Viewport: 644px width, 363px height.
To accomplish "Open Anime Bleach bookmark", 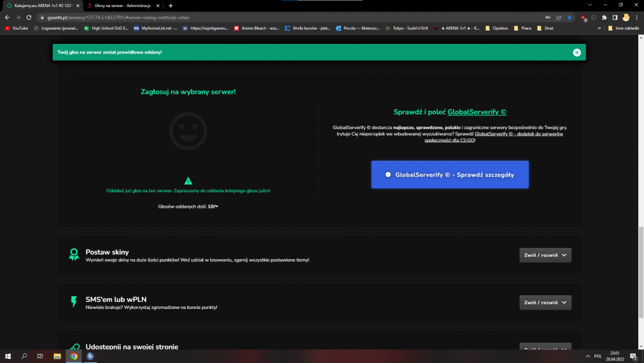I will pyautogui.click(x=256, y=28).
